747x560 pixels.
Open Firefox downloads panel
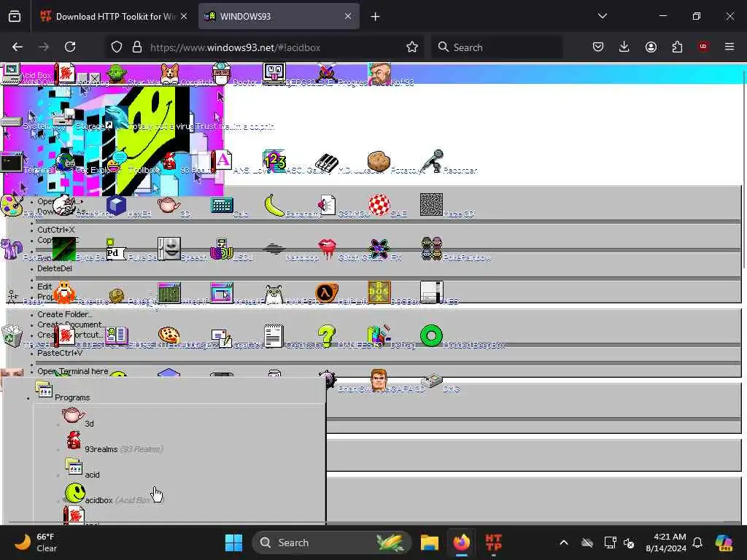[624, 47]
